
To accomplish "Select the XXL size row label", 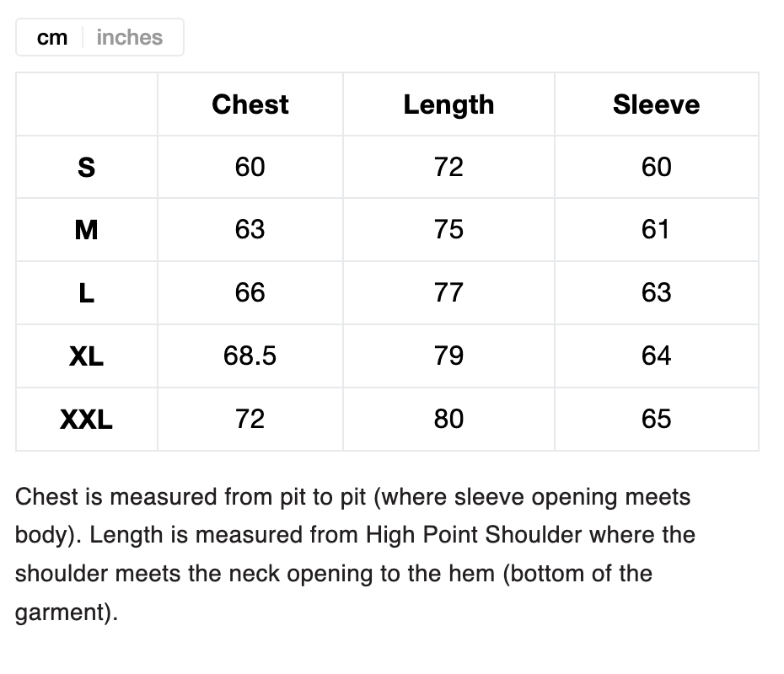I will pyautogui.click(x=86, y=420).
